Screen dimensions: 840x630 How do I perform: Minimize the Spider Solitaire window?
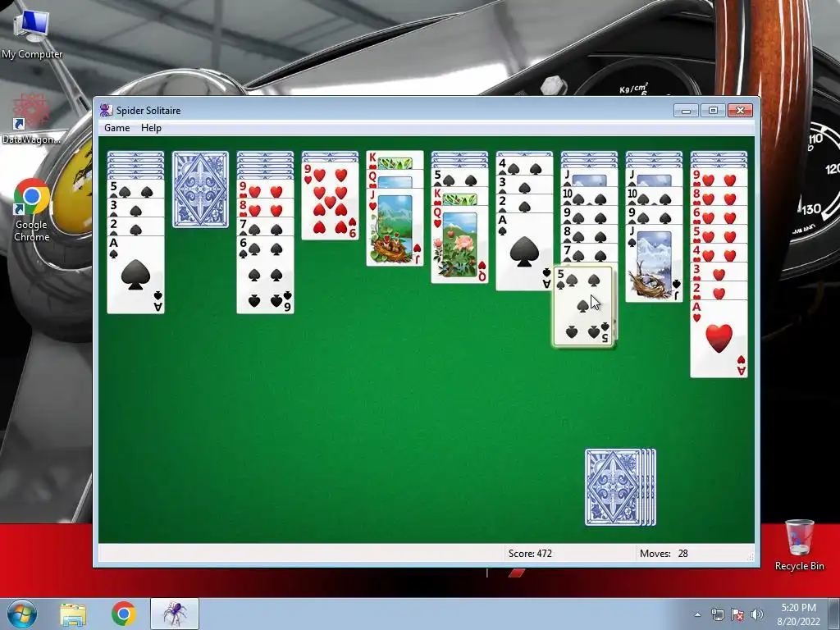(687, 111)
